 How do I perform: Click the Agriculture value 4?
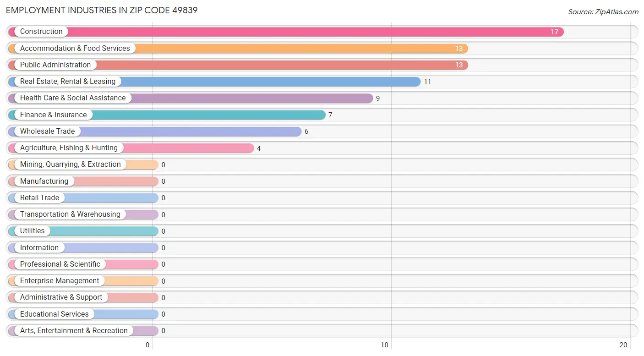(x=259, y=148)
